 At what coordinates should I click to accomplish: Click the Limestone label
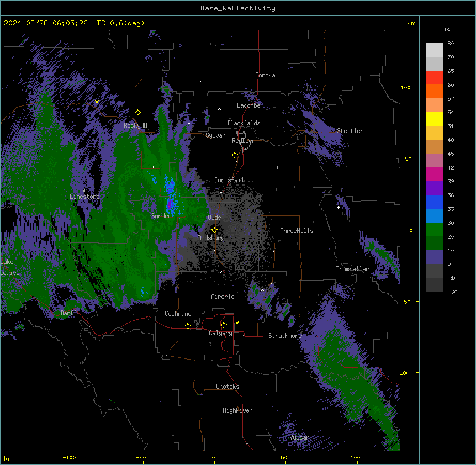[84, 197]
